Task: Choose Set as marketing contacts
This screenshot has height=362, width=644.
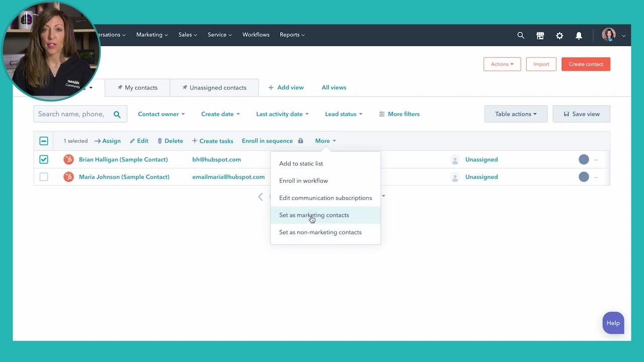Action: (326, 215)
